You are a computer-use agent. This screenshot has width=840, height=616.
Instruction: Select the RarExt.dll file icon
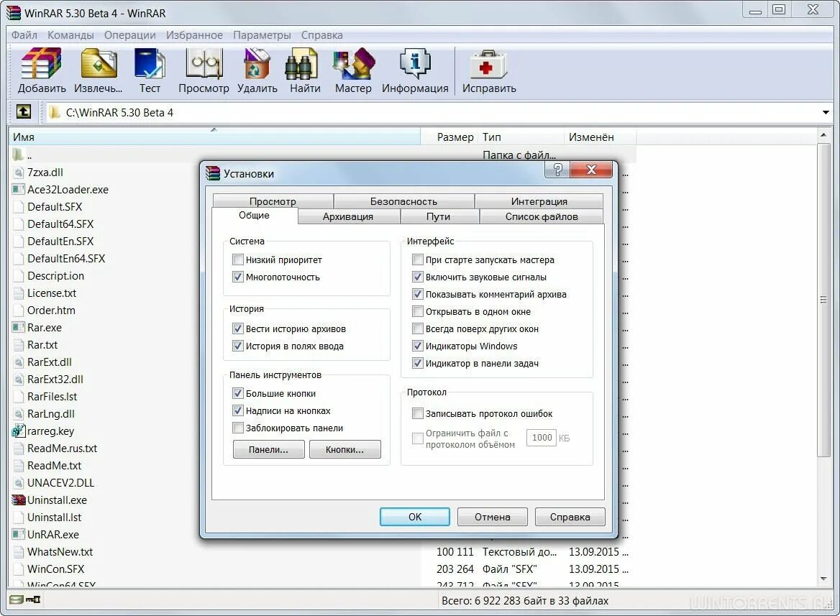click(x=18, y=362)
